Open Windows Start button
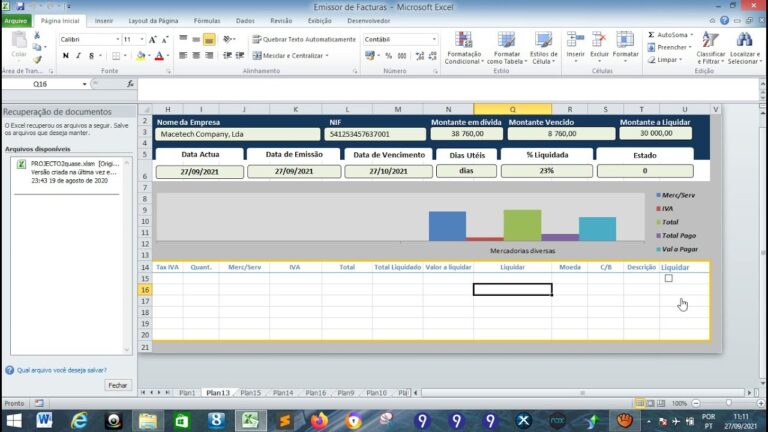 click(x=14, y=421)
